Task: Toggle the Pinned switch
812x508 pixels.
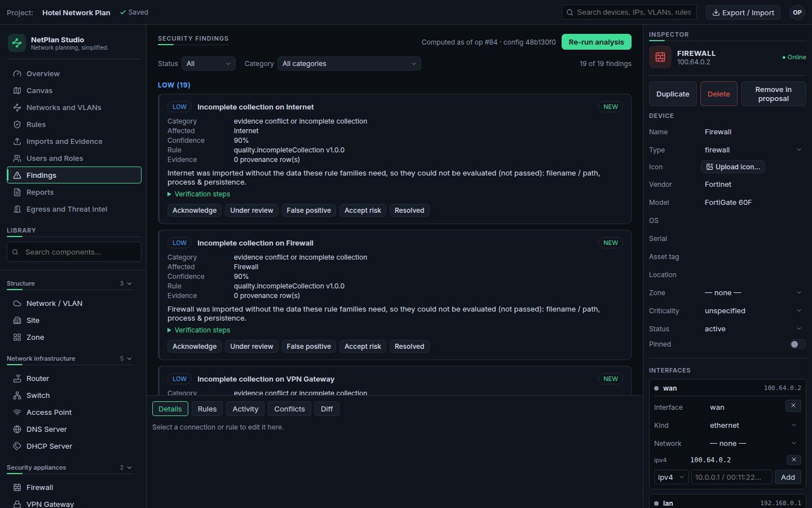Action: (797, 344)
